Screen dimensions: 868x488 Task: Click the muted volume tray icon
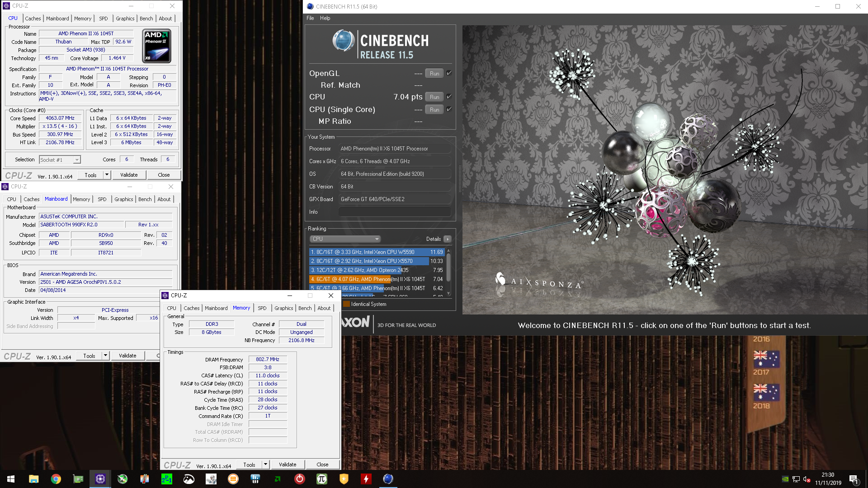click(807, 479)
